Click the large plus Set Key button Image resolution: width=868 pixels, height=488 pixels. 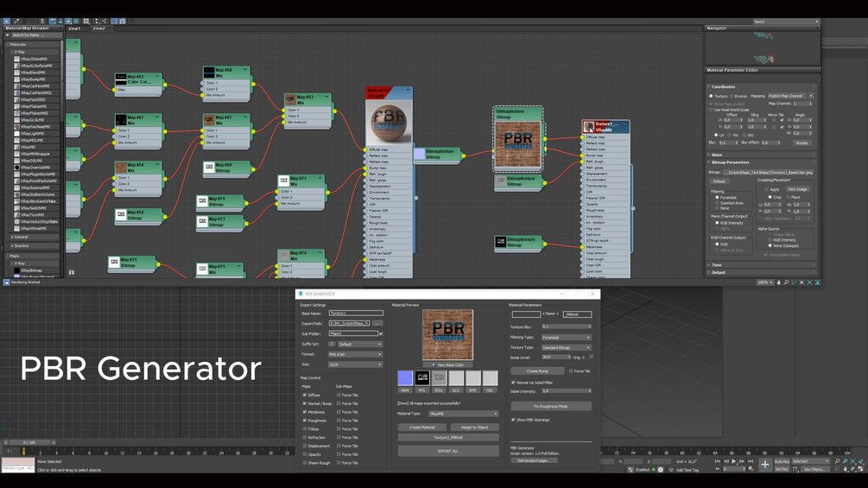[765, 465]
